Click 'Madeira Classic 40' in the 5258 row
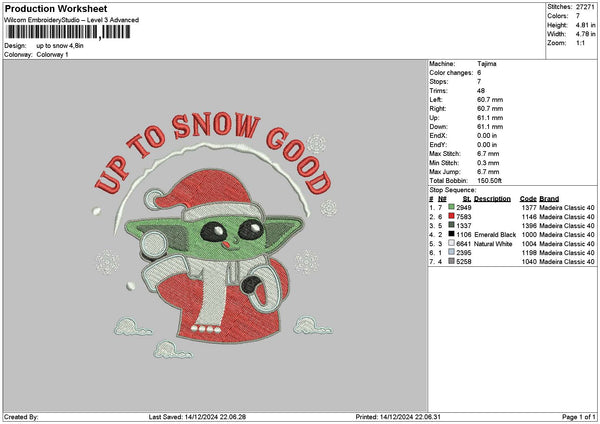600x424 pixels. [x=567, y=262]
